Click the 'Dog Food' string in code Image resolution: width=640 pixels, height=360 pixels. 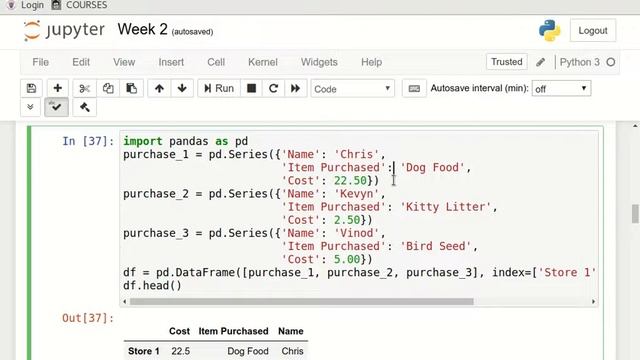(x=433, y=167)
